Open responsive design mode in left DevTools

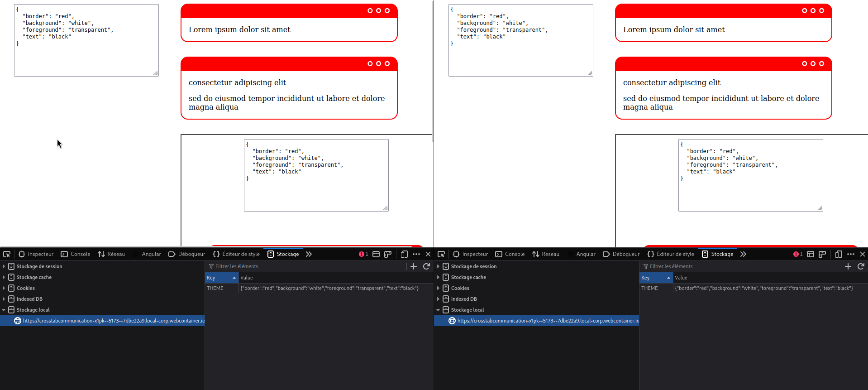tap(404, 254)
